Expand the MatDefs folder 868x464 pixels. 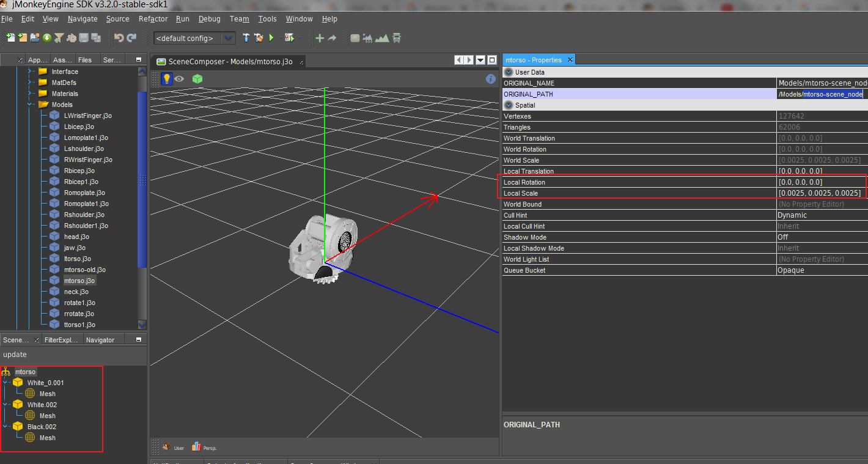[x=29, y=83]
